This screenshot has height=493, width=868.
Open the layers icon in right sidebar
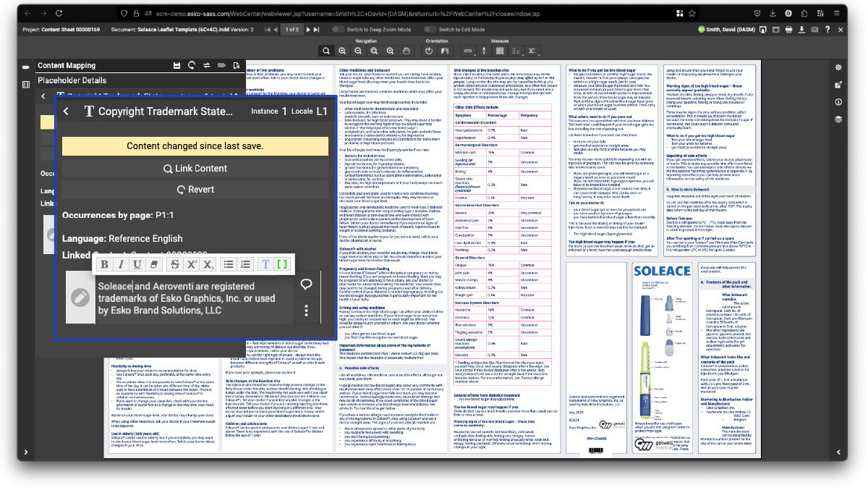point(838,119)
